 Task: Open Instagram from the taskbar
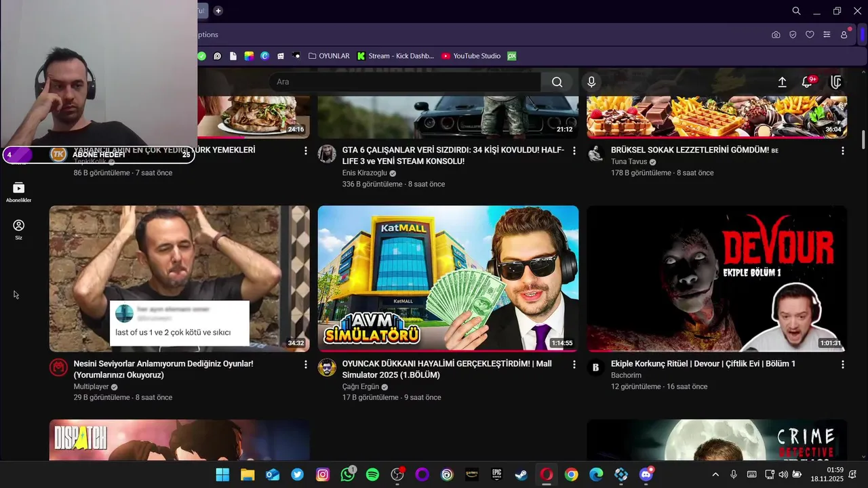point(323,475)
